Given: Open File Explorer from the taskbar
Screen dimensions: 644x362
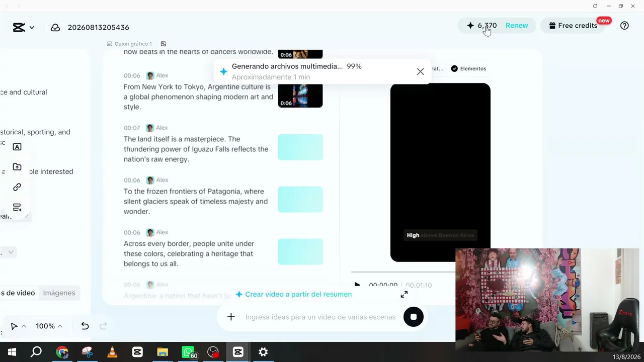Looking at the screenshot, I should point(163,352).
